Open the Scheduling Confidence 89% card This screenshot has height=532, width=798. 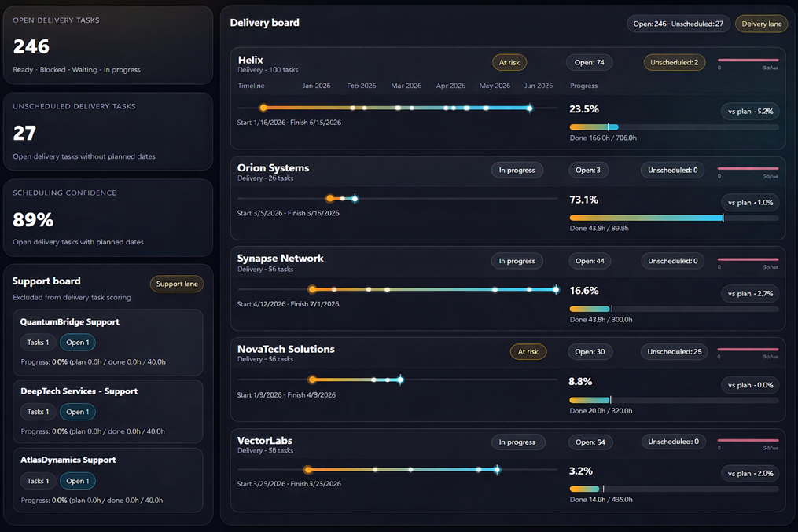108,218
